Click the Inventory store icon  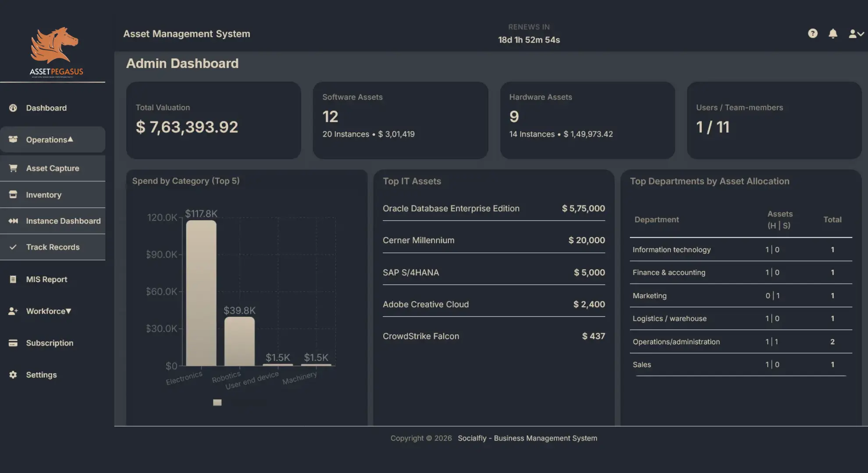[13, 194]
